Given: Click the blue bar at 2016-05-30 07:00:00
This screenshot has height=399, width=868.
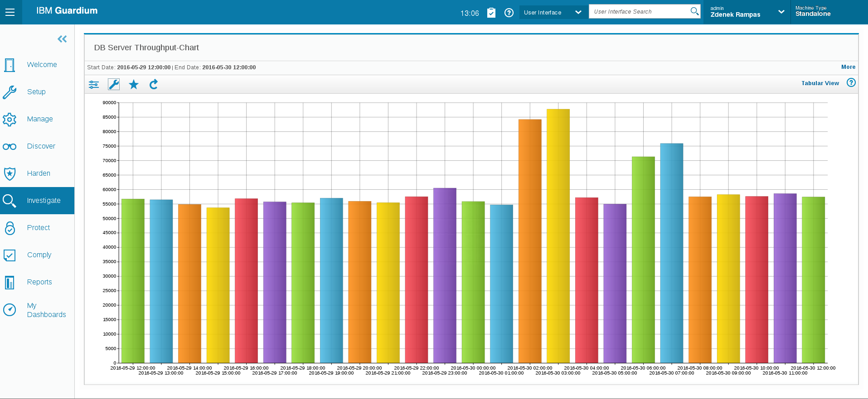Looking at the screenshot, I should [672, 253].
